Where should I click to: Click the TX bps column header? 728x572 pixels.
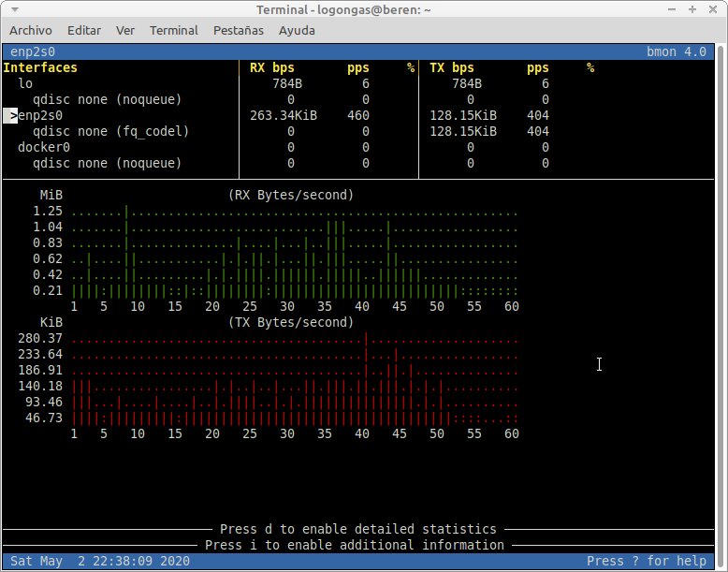pyautogui.click(x=451, y=67)
